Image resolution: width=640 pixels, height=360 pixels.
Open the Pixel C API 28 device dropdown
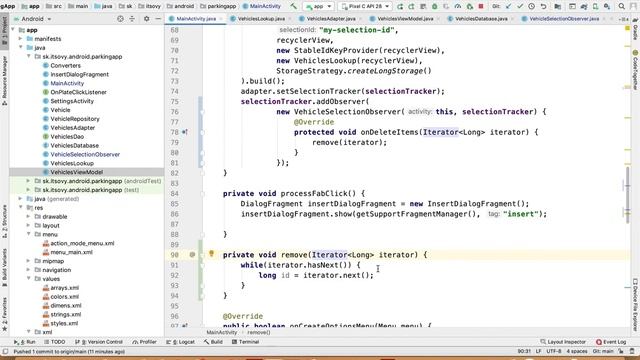coord(365,6)
